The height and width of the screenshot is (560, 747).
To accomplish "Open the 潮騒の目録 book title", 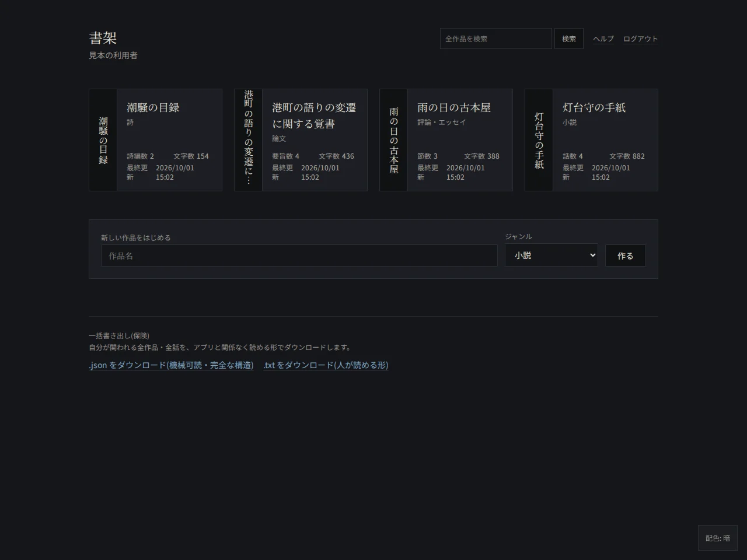I will (153, 107).
